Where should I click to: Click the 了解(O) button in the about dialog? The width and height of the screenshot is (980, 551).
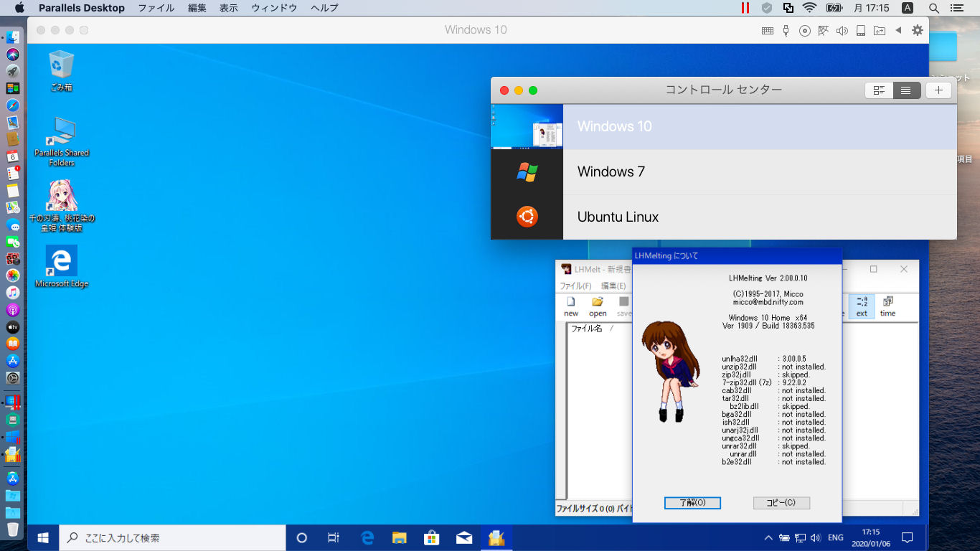(x=692, y=503)
